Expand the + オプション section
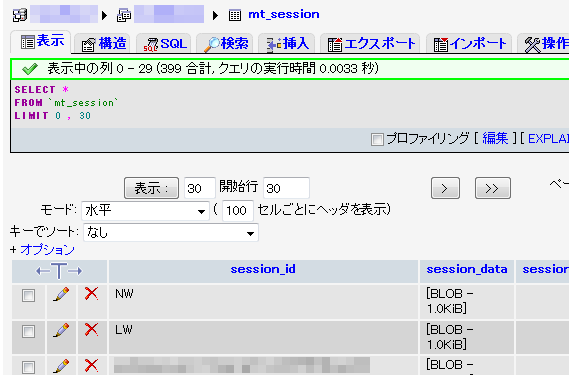569x375 pixels. pyautogui.click(x=47, y=250)
